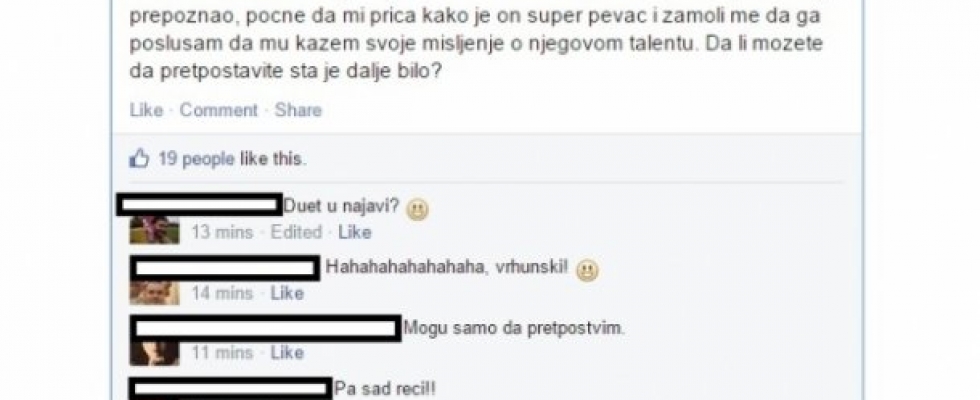Click the smiley emoji after 'Duet u najavi?'
The height and width of the screenshot is (400, 980).
pos(417,210)
